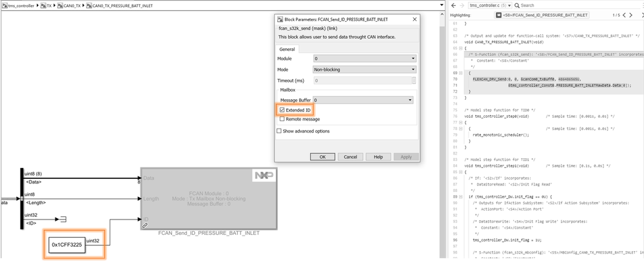Collapse code fold at line 77
Screen dimensions: 644x262
point(462,122)
